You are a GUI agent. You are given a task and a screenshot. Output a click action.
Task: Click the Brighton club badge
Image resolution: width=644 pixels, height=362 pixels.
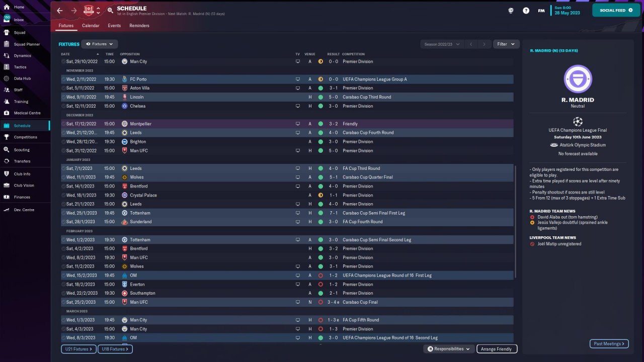[125, 142]
